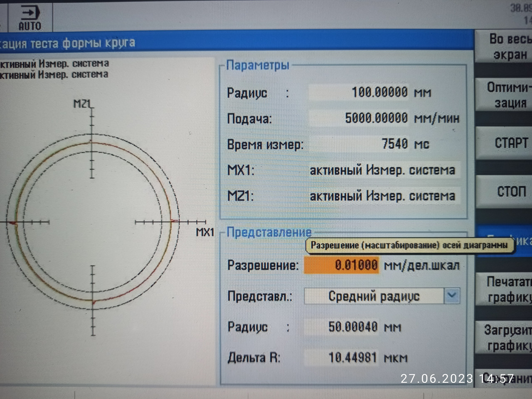Open the Оптимизация softkey
Screen dimensions: 532x399
504,95
